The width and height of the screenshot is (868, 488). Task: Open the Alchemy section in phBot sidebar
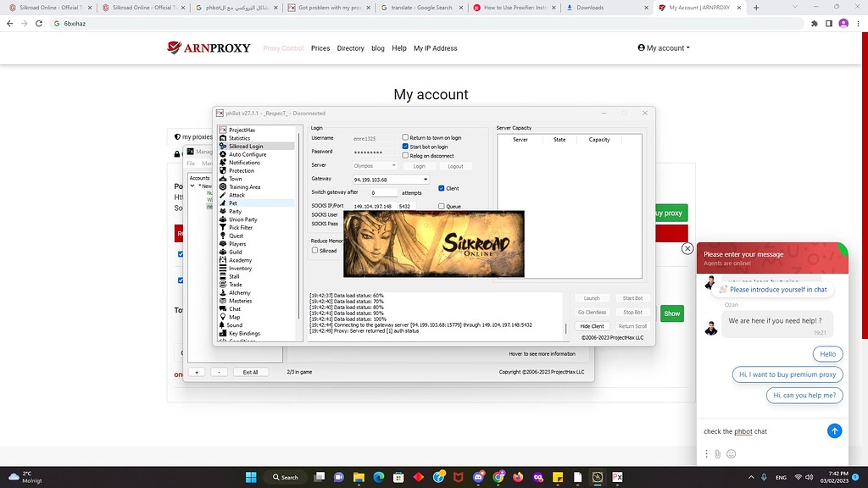click(x=239, y=292)
